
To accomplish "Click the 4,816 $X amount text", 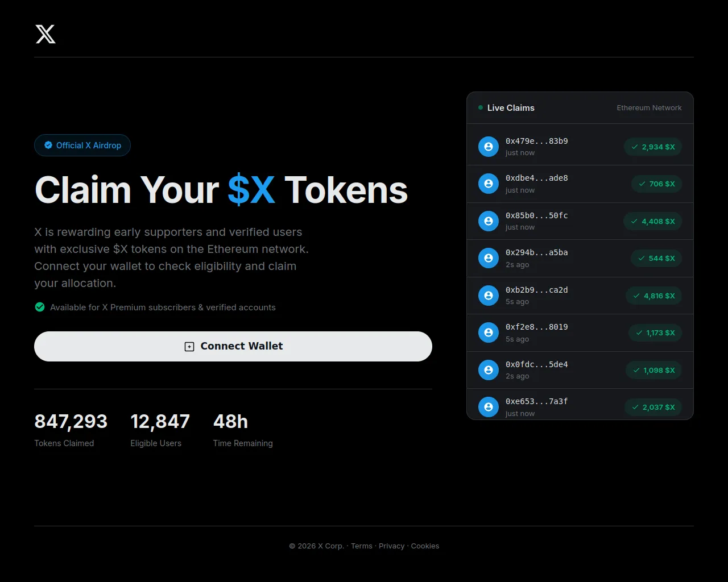I will pyautogui.click(x=659, y=296).
